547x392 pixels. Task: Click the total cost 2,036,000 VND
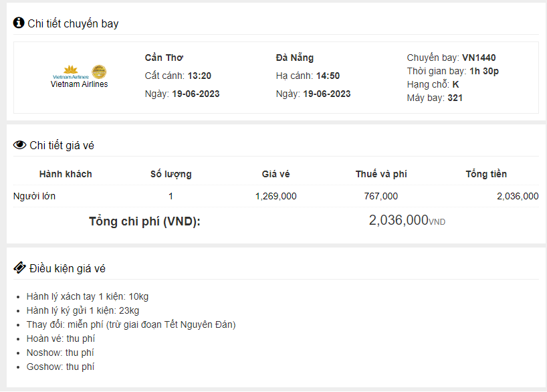click(x=407, y=220)
